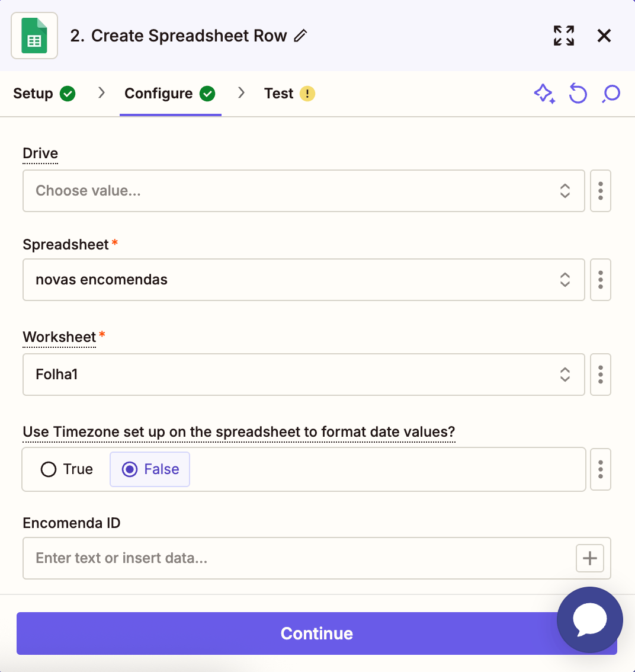Image resolution: width=635 pixels, height=672 pixels.
Task: Click the pencil icon to rename step
Action: [x=301, y=36]
